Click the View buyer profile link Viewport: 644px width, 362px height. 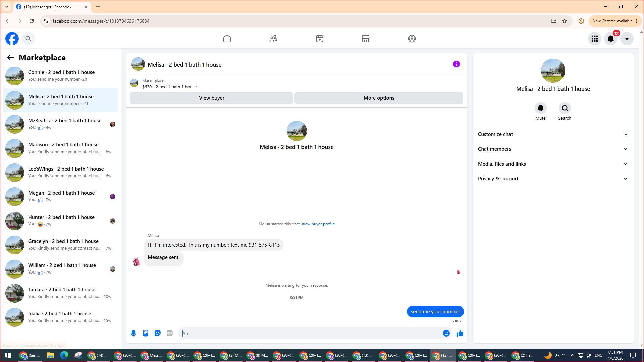point(318,224)
